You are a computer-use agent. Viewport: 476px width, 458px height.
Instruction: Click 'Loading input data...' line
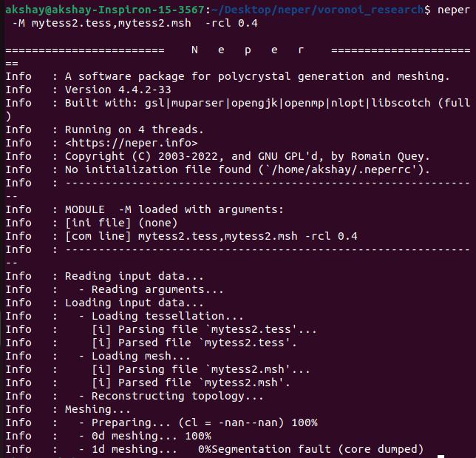[135, 303]
